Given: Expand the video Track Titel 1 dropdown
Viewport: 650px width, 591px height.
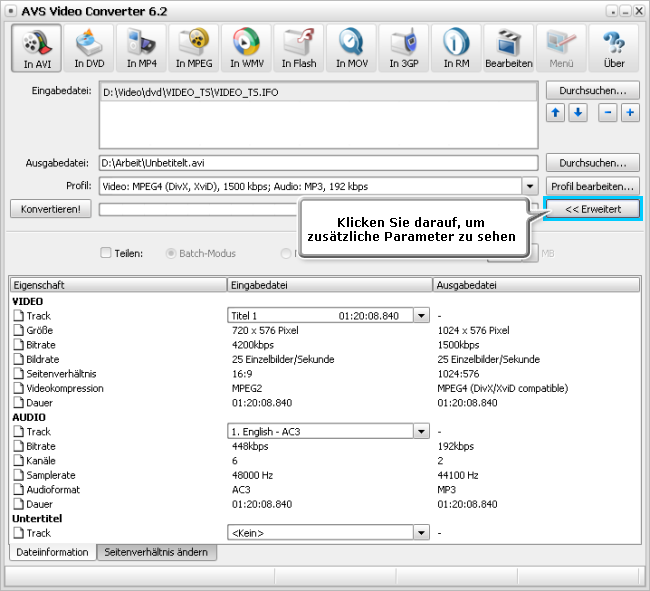Looking at the screenshot, I should point(421,315).
